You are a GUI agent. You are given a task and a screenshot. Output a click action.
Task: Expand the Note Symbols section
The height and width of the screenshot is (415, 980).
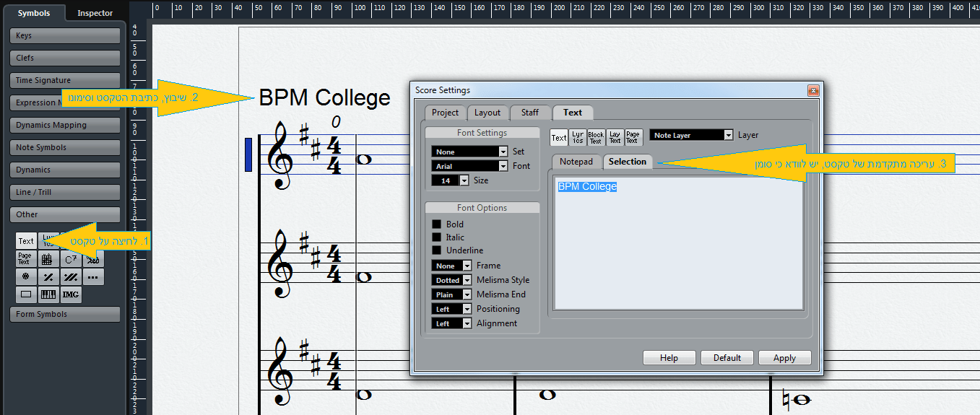pos(65,147)
